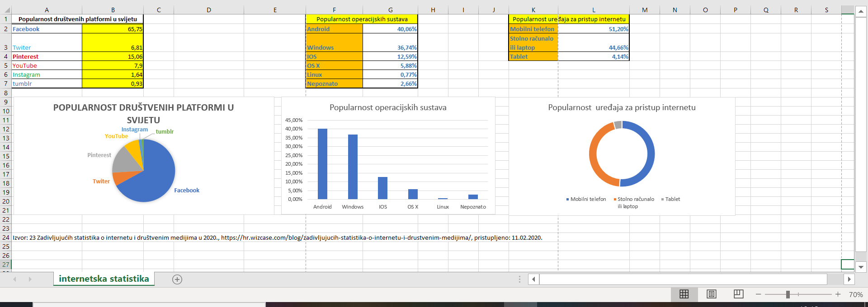Click horizontal scrollbar left arrow
The width and height of the screenshot is (868, 307).
click(533, 279)
